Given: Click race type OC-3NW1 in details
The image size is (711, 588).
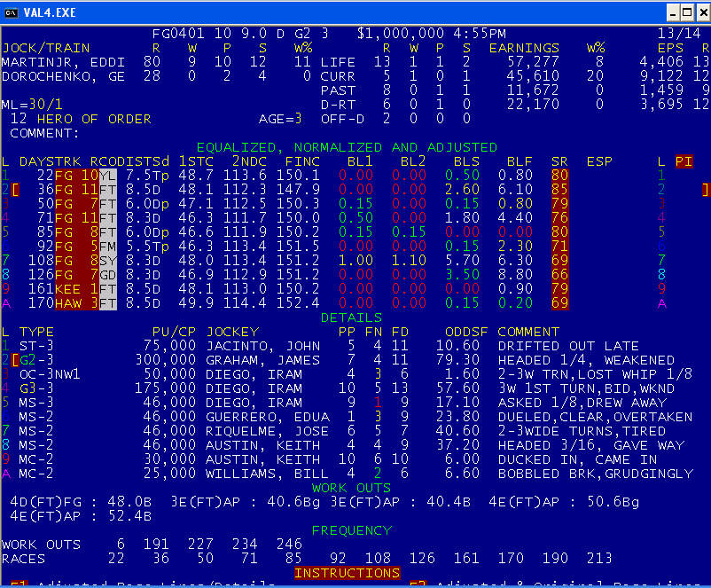Looking at the screenshot, I should tap(50, 374).
